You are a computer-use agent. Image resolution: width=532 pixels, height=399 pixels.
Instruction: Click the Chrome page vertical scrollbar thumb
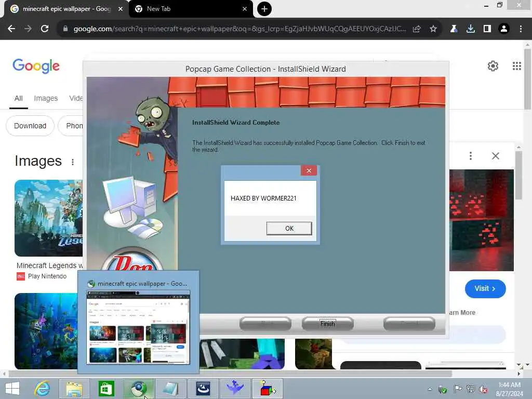click(x=527, y=79)
